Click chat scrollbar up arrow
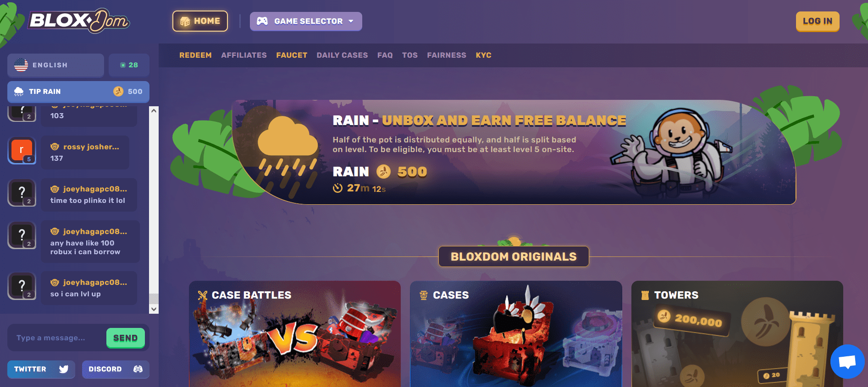This screenshot has width=868, height=387. [154, 111]
